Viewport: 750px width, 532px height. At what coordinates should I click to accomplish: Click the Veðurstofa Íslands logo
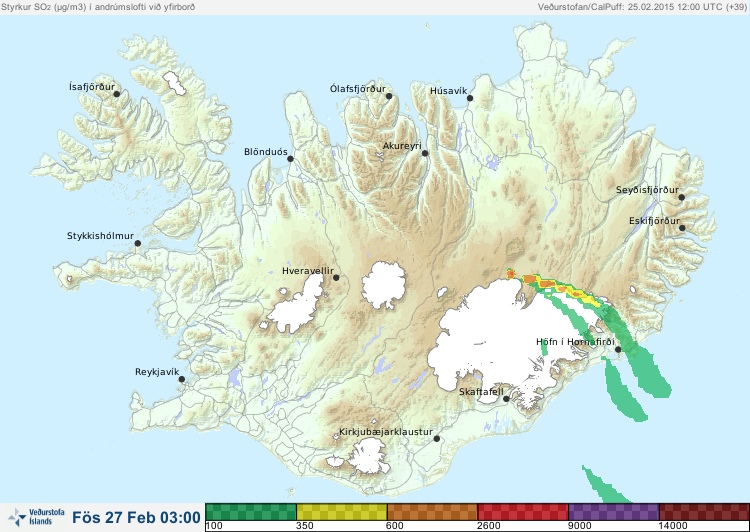point(36,517)
